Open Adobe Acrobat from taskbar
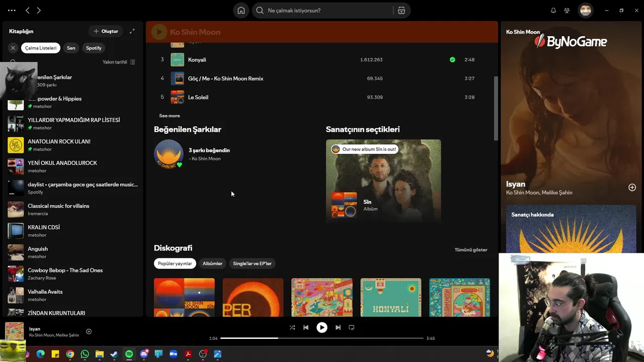 pos(188,354)
